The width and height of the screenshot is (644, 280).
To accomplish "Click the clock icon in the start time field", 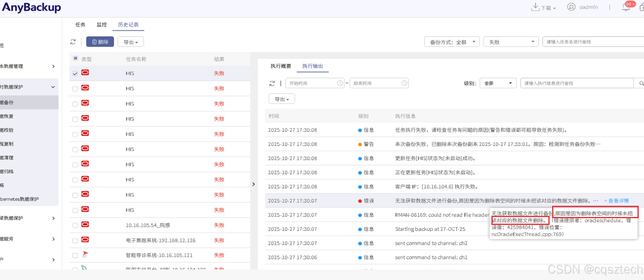I will 340,83.
